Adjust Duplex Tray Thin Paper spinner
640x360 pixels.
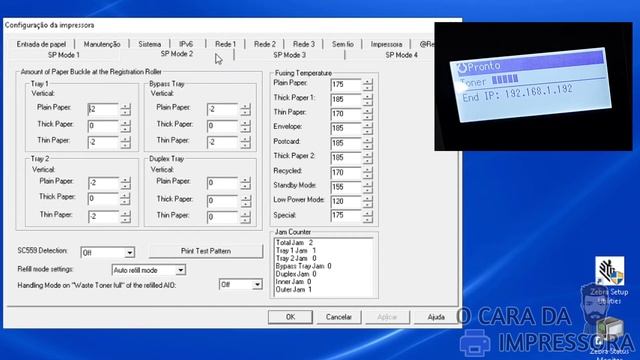click(245, 217)
